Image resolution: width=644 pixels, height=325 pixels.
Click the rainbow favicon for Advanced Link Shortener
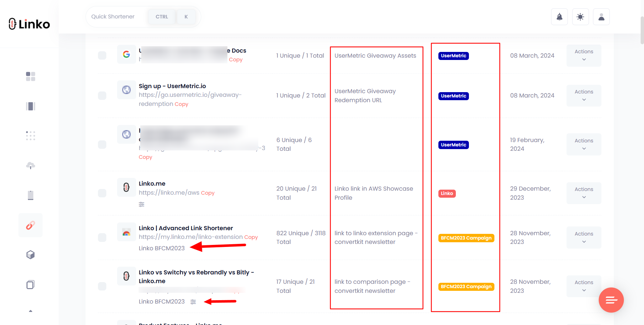click(126, 232)
